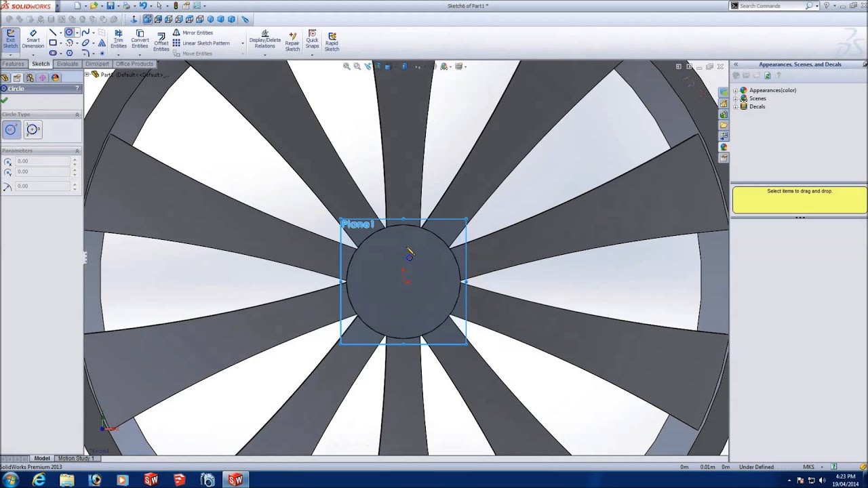Click the Rapid Sketch tool
This screenshot has height=488, width=868.
coord(332,41)
